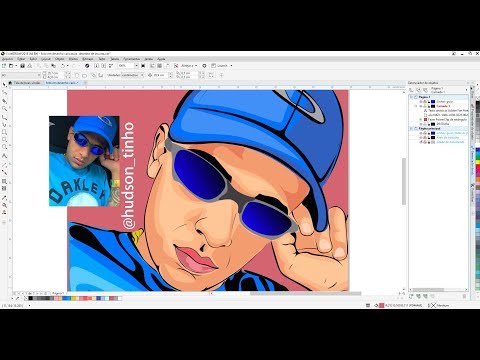This screenshot has width=480, height=360.
Task: Select the Transparency tool
Action: click(x=4, y=188)
